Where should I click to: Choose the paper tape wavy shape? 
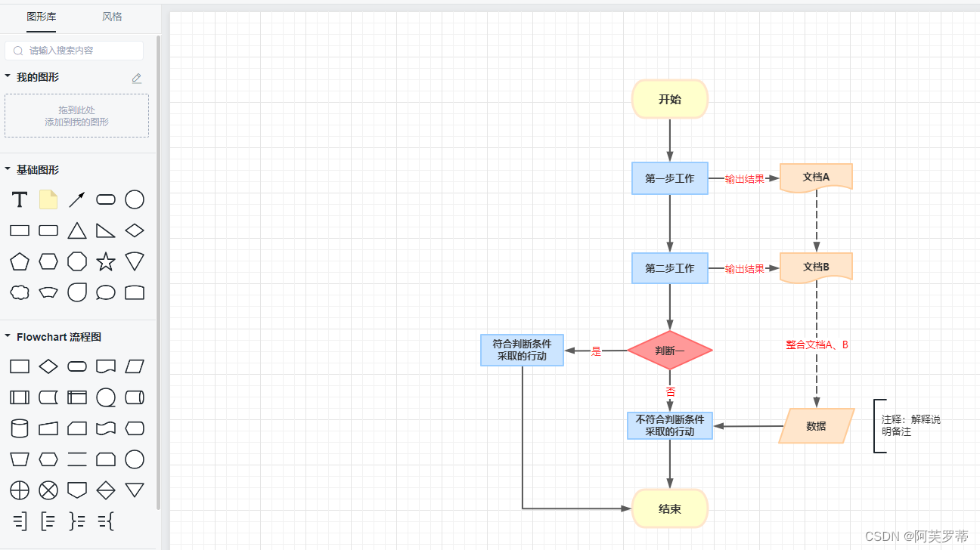point(106,428)
